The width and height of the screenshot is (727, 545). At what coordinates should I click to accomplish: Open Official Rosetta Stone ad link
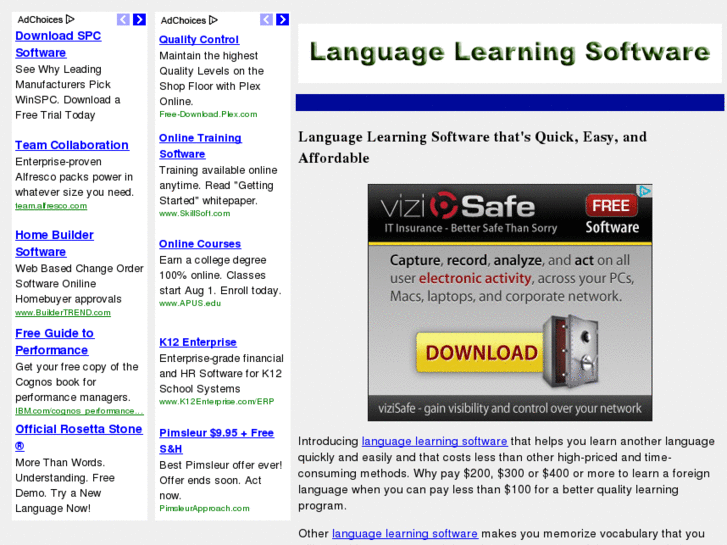[x=79, y=437]
